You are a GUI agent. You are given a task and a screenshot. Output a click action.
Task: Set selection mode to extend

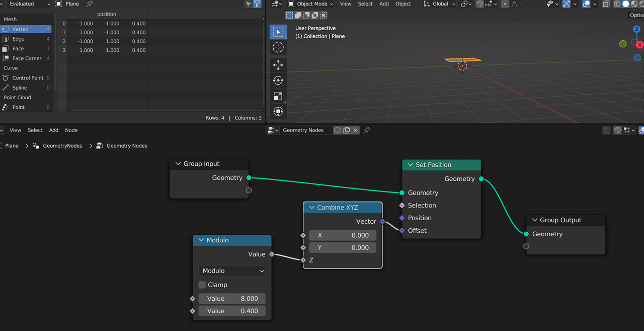[x=298, y=16]
